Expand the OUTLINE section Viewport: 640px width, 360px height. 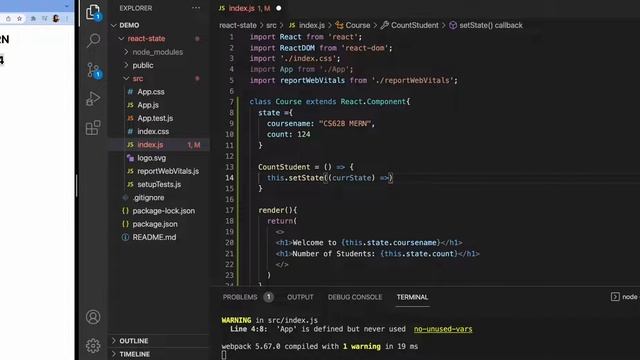click(159, 341)
